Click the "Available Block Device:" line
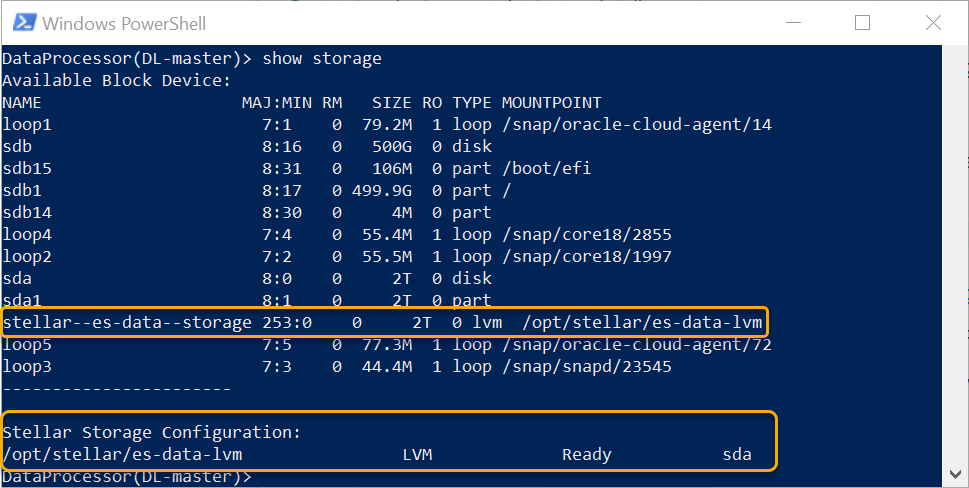Screen dimensions: 969x488 116,81
